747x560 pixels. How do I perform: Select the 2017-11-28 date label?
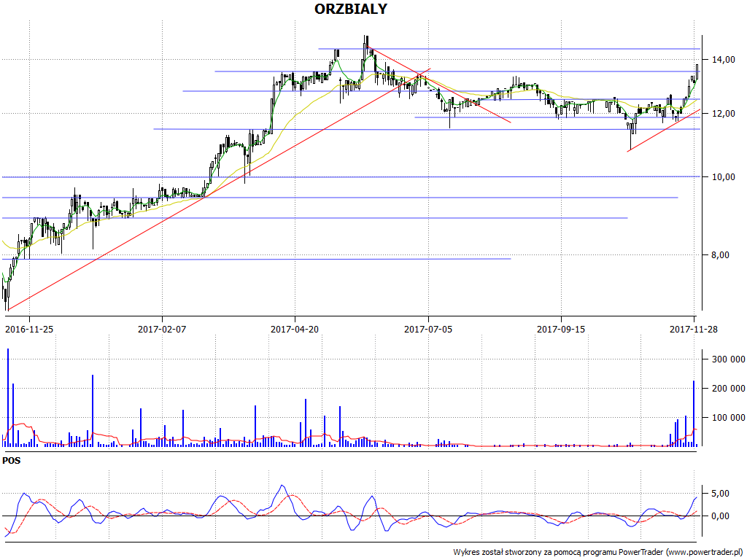694,329
